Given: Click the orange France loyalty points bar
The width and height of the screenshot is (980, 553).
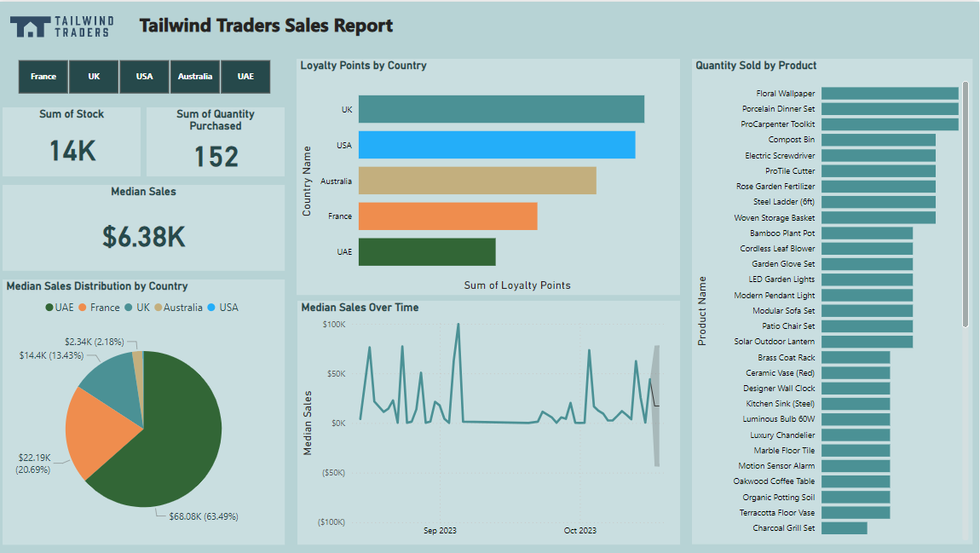Looking at the screenshot, I should point(448,216).
